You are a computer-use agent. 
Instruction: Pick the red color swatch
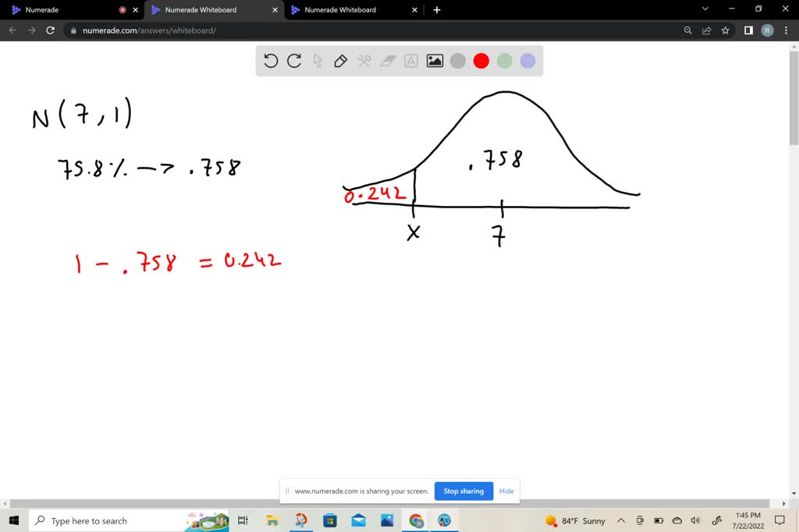click(x=481, y=61)
